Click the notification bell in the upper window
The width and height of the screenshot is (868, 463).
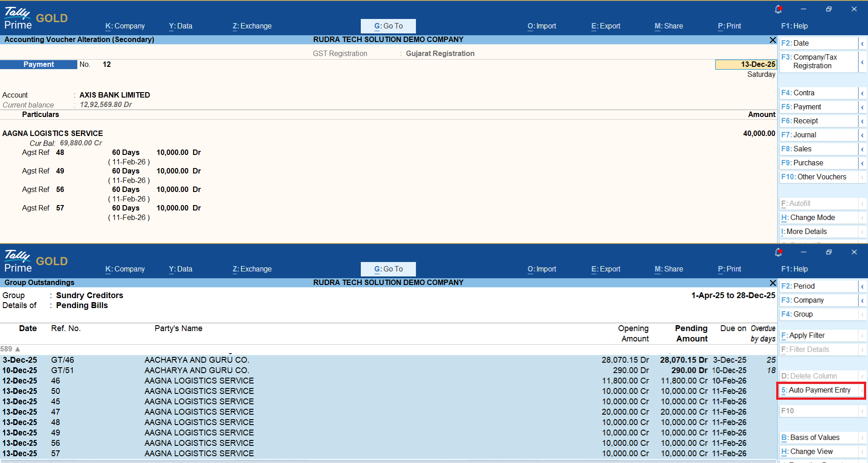(778, 9)
